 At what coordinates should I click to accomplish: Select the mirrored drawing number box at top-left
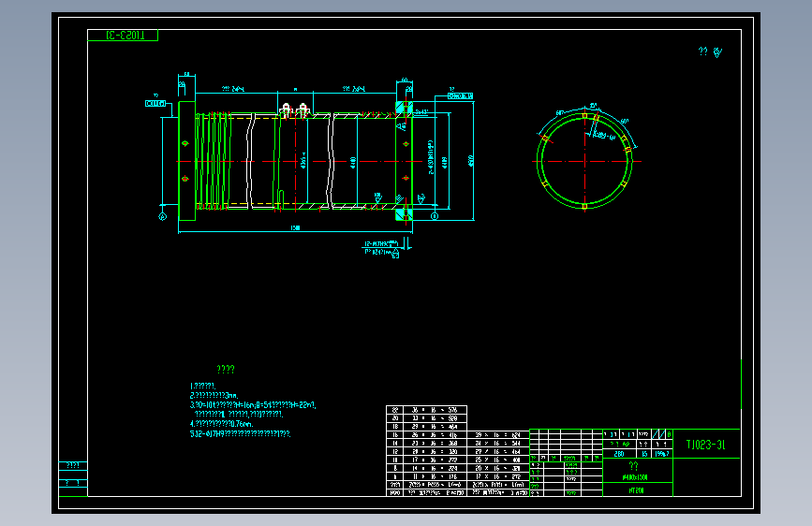[x=123, y=36]
